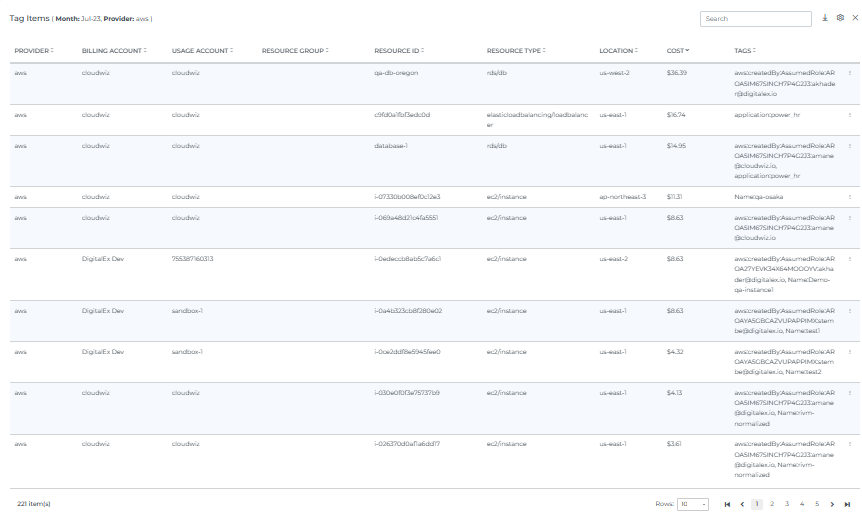
Task: Sort by Billing Account column
Action: pos(113,50)
